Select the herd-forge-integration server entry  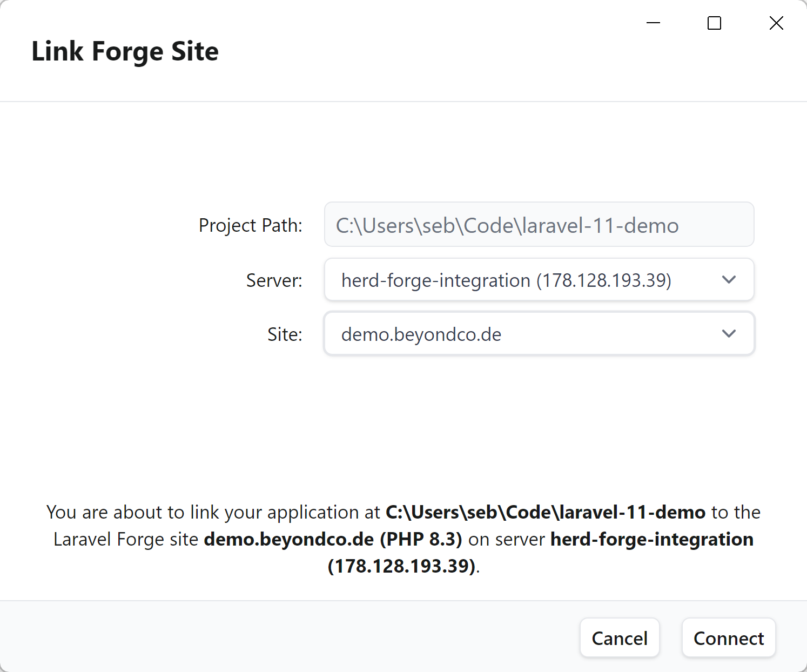click(506, 280)
